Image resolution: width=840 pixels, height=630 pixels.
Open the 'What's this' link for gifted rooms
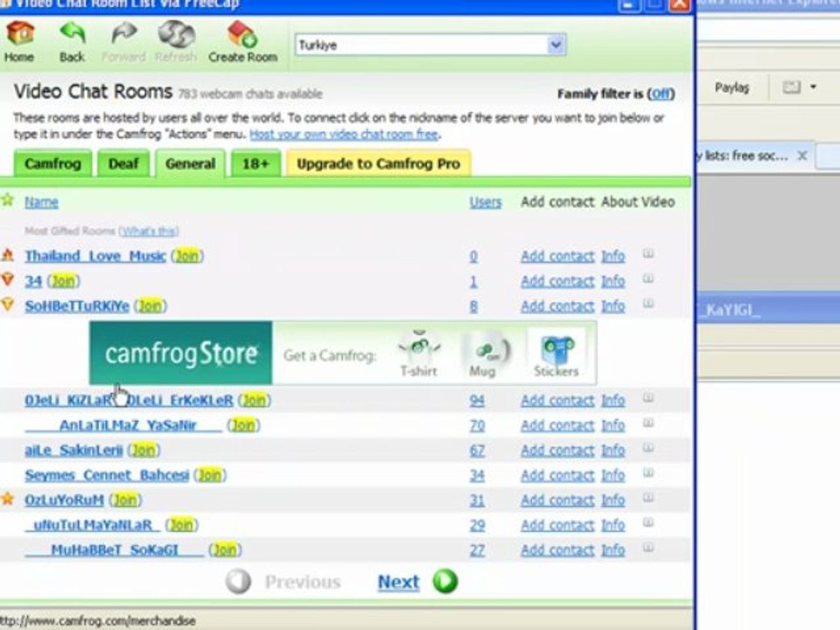149,231
